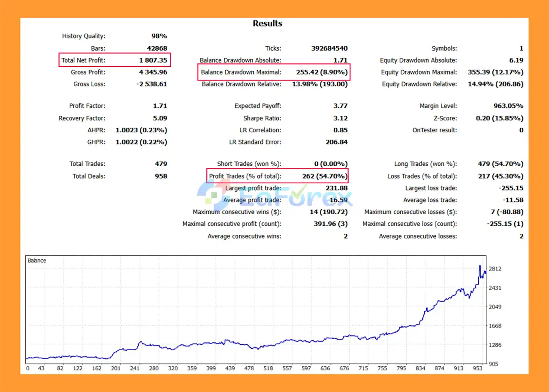This screenshot has height=392, width=549.
Task: Select the History Quality 98% value
Action: (159, 36)
